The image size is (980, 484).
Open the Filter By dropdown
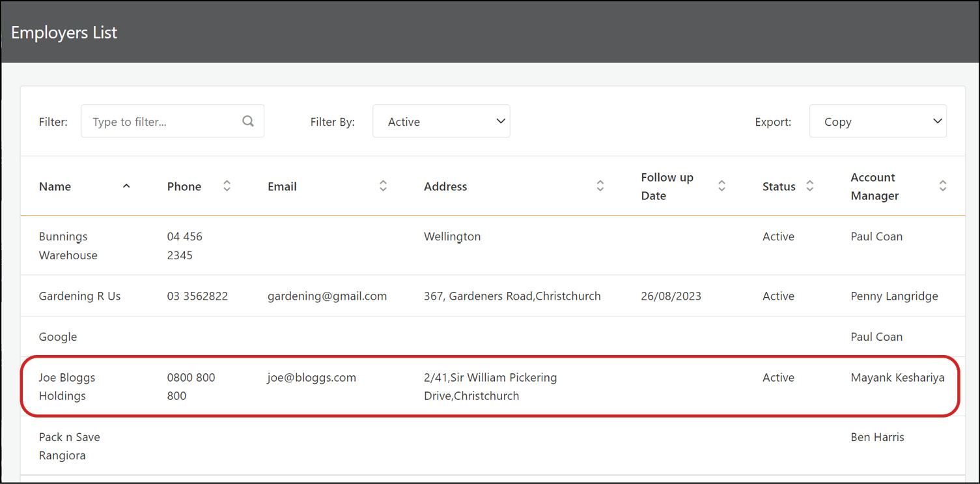(x=441, y=121)
